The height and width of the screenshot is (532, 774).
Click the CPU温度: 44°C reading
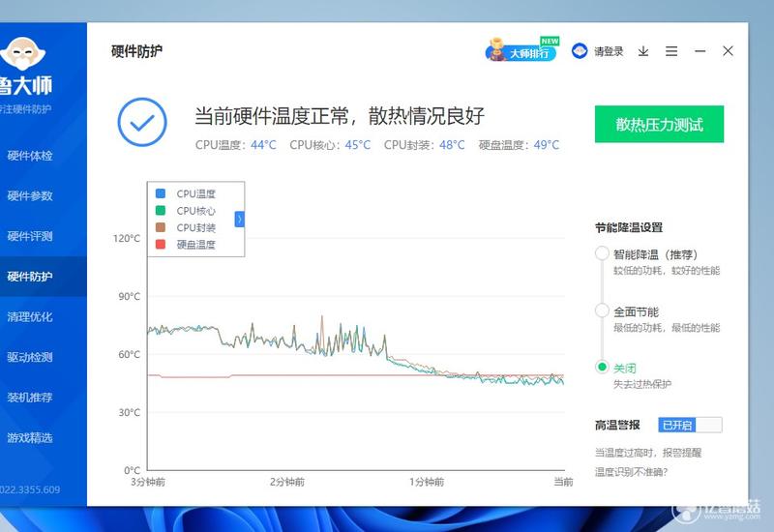(235, 145)
